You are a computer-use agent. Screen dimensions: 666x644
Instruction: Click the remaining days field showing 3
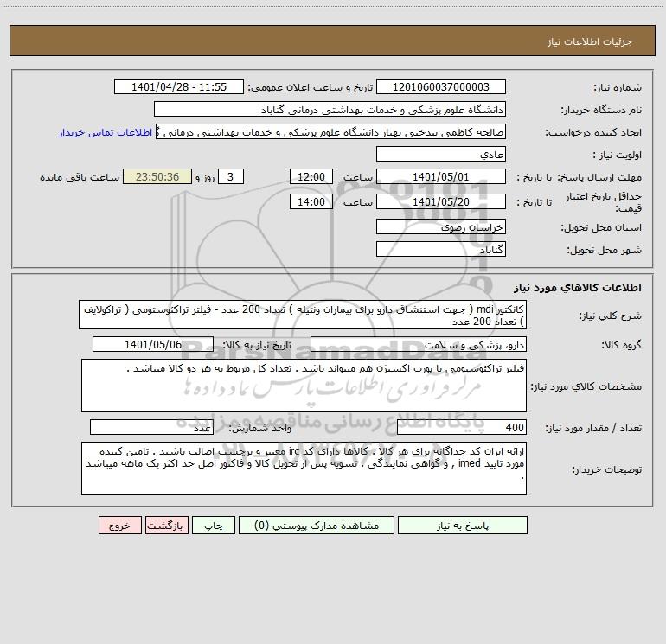pos(231,177)
